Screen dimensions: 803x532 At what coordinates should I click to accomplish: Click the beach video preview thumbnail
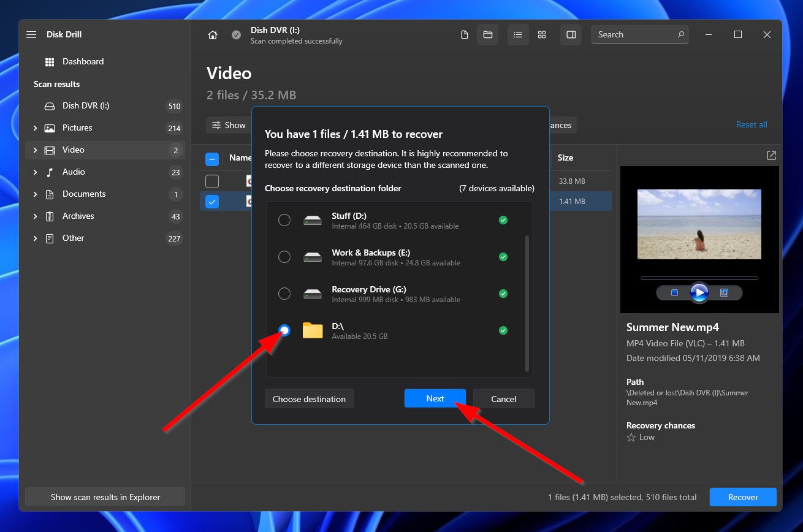click(x=699, y=224)
